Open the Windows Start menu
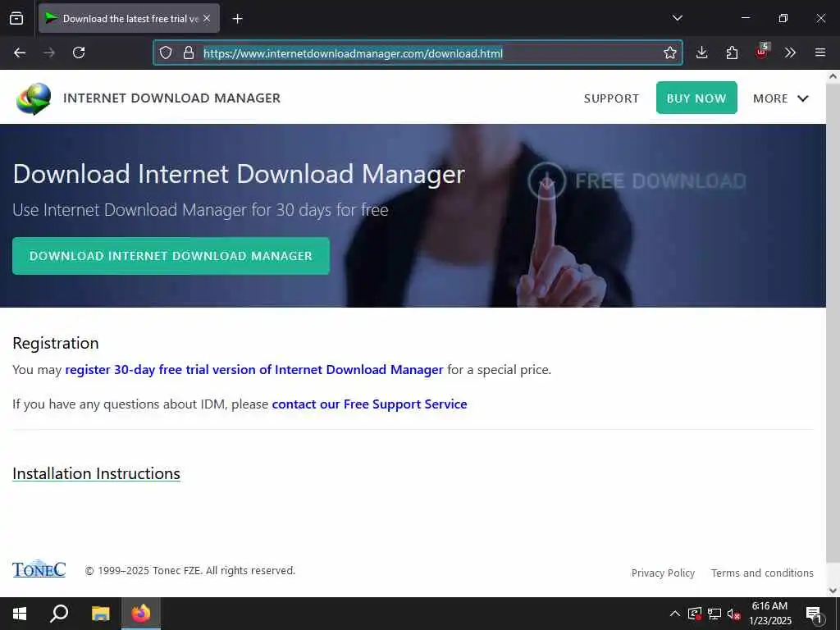Screen dimensions: 840x630 20,614
